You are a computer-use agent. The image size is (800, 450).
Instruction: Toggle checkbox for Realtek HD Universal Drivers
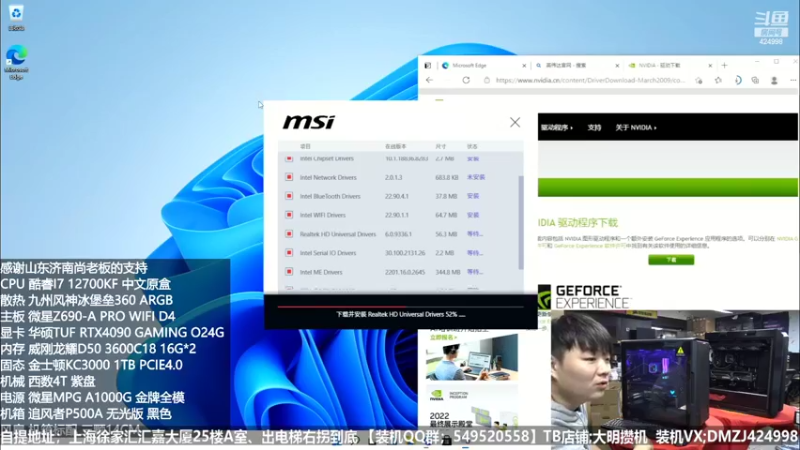(x=289, y=234)
